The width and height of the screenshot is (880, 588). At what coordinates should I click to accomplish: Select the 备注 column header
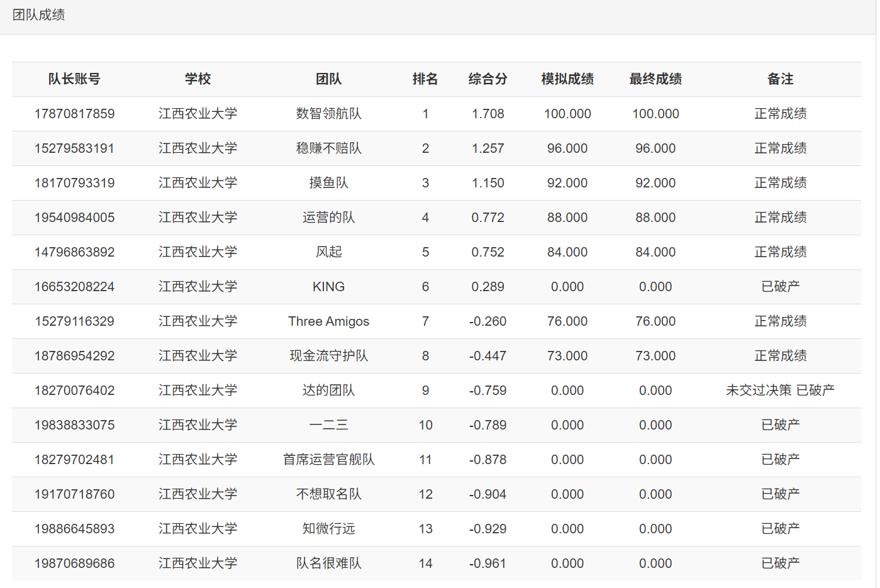tap(780, 79)
